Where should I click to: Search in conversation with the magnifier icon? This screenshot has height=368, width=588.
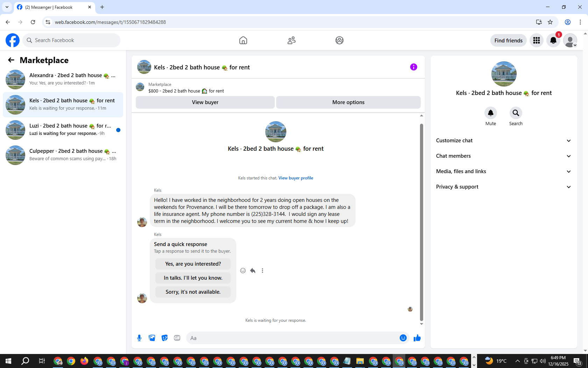pos(516,113)
